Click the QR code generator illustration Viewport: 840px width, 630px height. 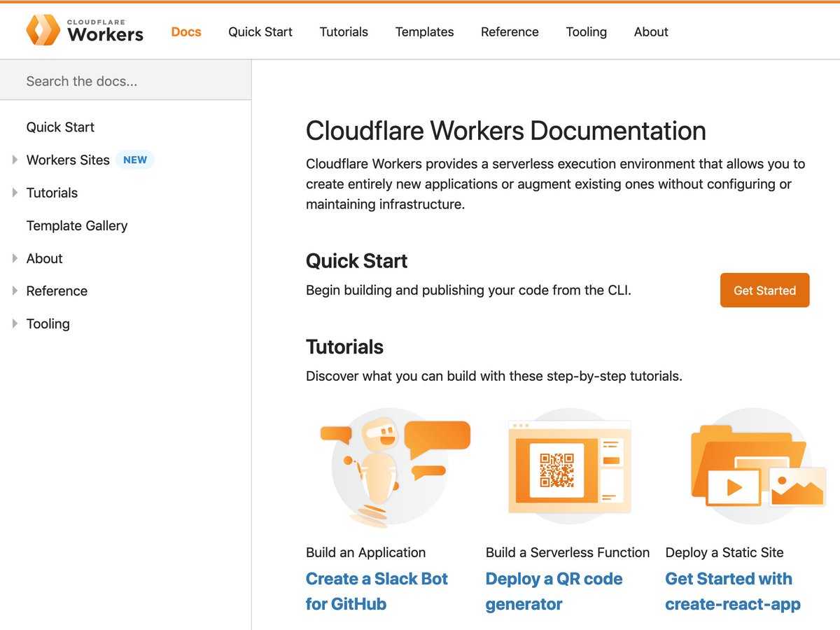(569, 468)
